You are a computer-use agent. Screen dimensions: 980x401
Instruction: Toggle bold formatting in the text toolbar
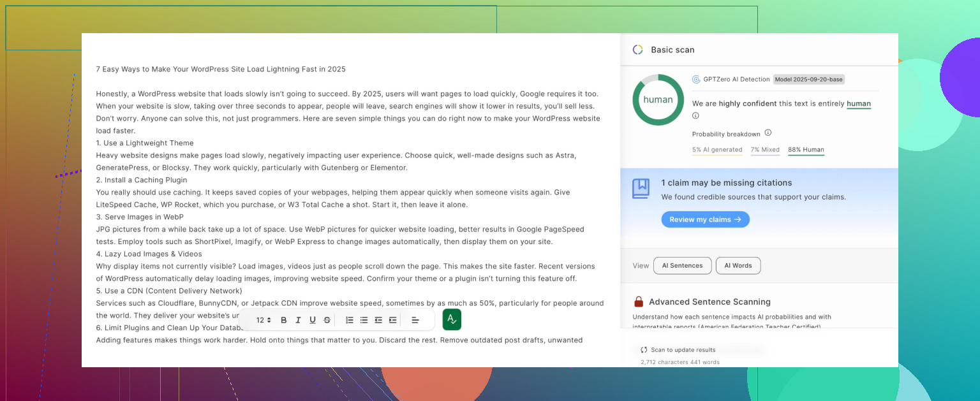(283, 320)
